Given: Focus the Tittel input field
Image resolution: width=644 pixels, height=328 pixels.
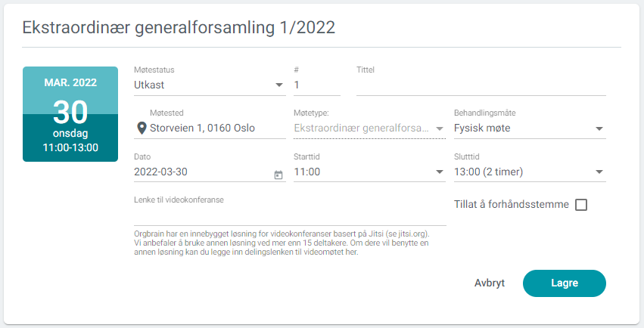Looking at the screenshot, I should pyautogui.click(x=481, y=85).
